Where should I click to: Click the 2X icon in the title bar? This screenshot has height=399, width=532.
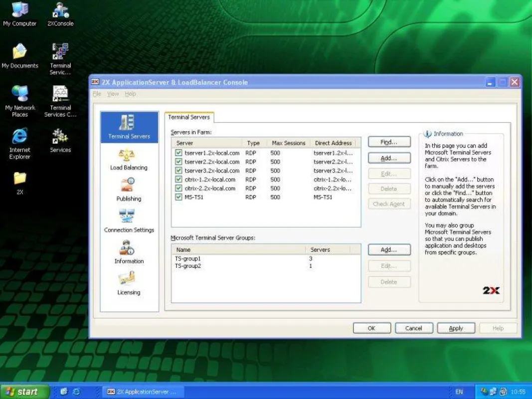(x=95, y=82)
